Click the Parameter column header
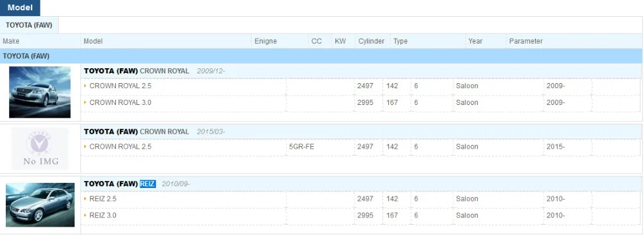Image resolution: width=644 pixels, height=235 pixels. (526, 41)
